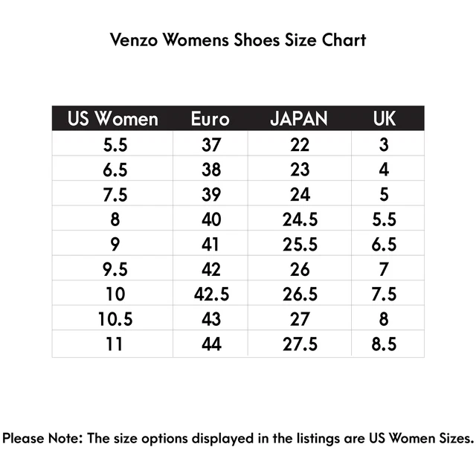Click the Venzo Womens Shoes Size Chart title
This screenshot has width=476, height=476.
(x=238, y=40)
